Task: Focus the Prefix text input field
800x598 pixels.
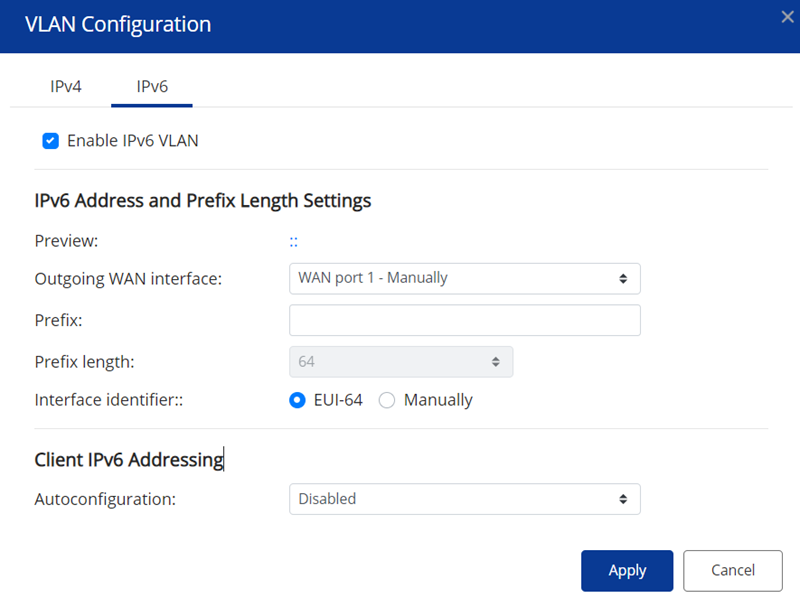Action: [x=464, y=320]
